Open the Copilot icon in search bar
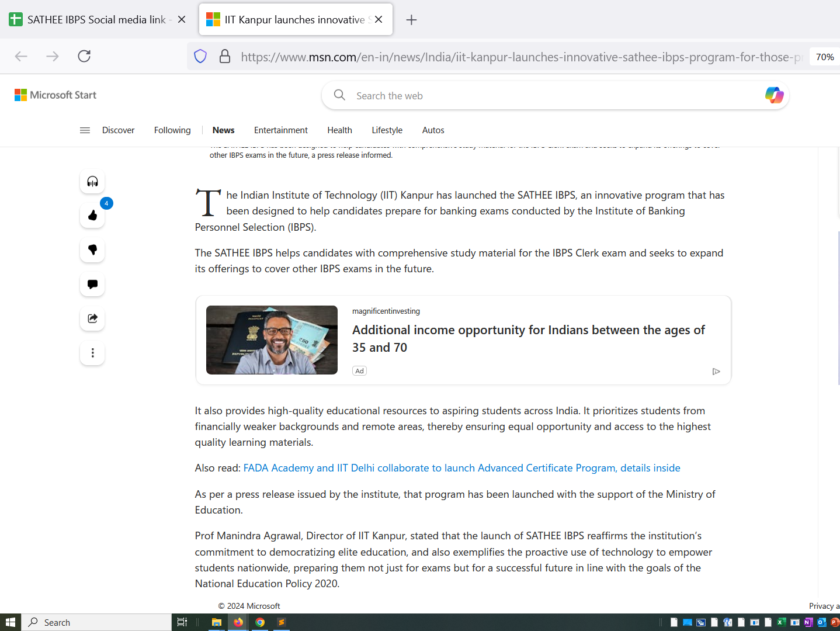The height and width of the screenshot is (631, 840). coord(774,95)
